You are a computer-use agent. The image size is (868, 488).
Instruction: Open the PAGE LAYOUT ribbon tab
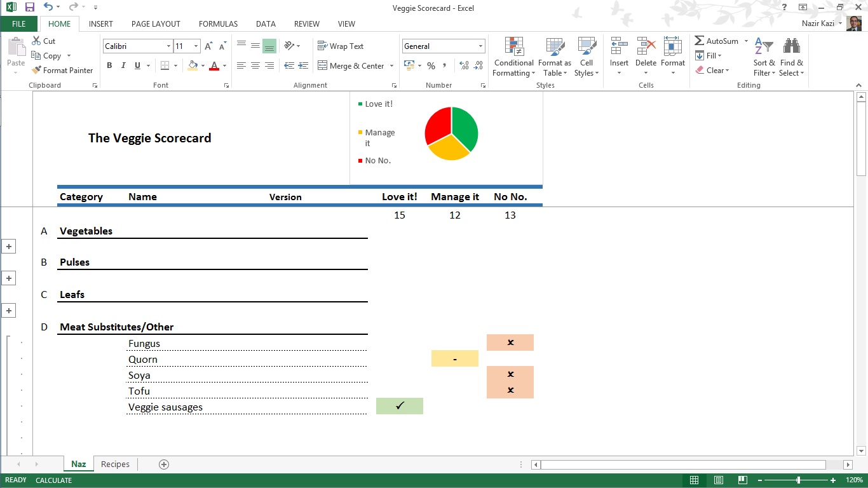[x=156, y=24]
